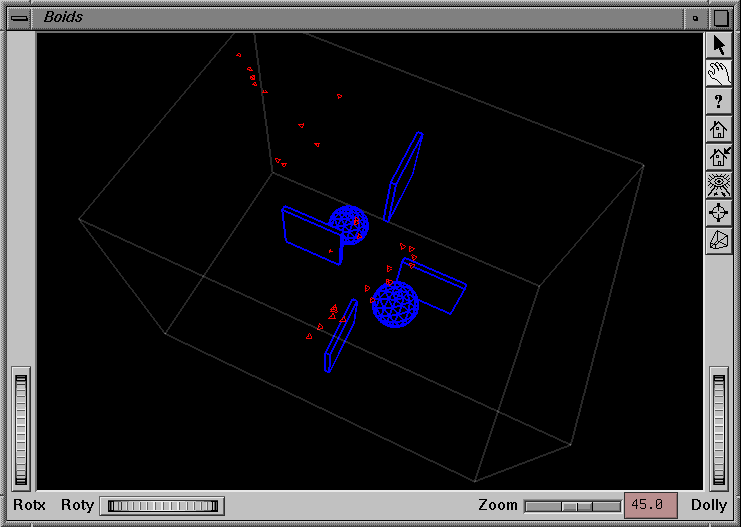Click the set home icon
The image size is (741, 527).
click(719, 157)
